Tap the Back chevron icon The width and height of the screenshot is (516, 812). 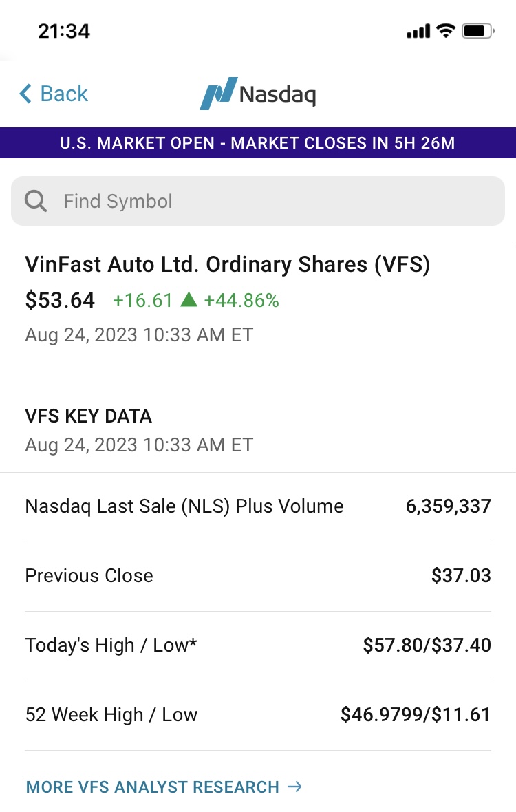25,94
